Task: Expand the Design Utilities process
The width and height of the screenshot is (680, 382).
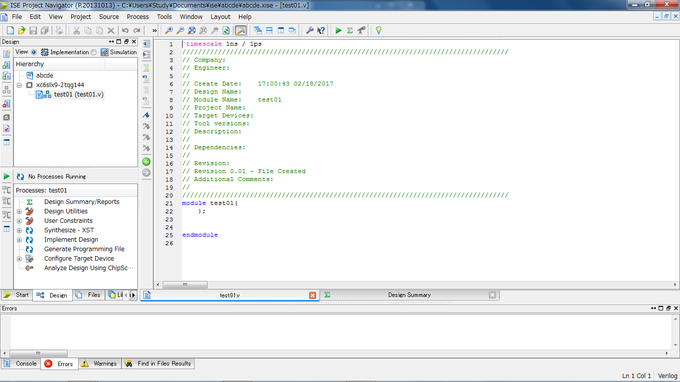Action: tap(20, 212)
